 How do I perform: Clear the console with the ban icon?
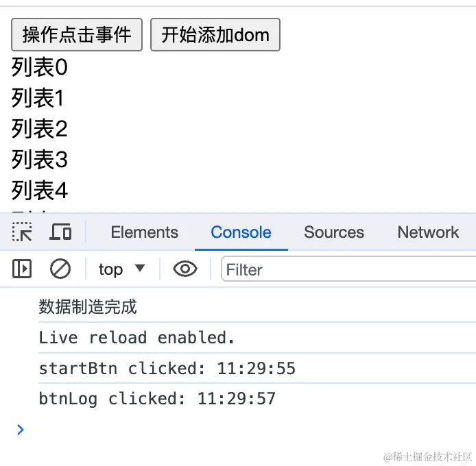pyautogui.click(x=60, y=269)
